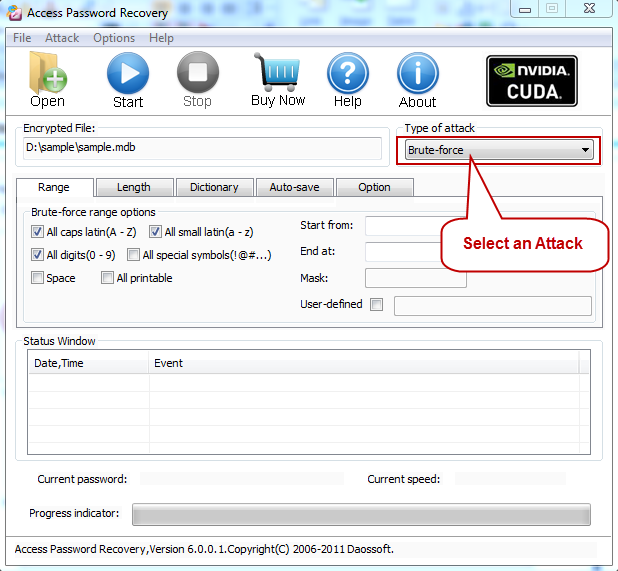The width and height of the screenshot is (618, 571).
Task: Uncheck All small latin(a - z)
Action: [x=155, y=232]
